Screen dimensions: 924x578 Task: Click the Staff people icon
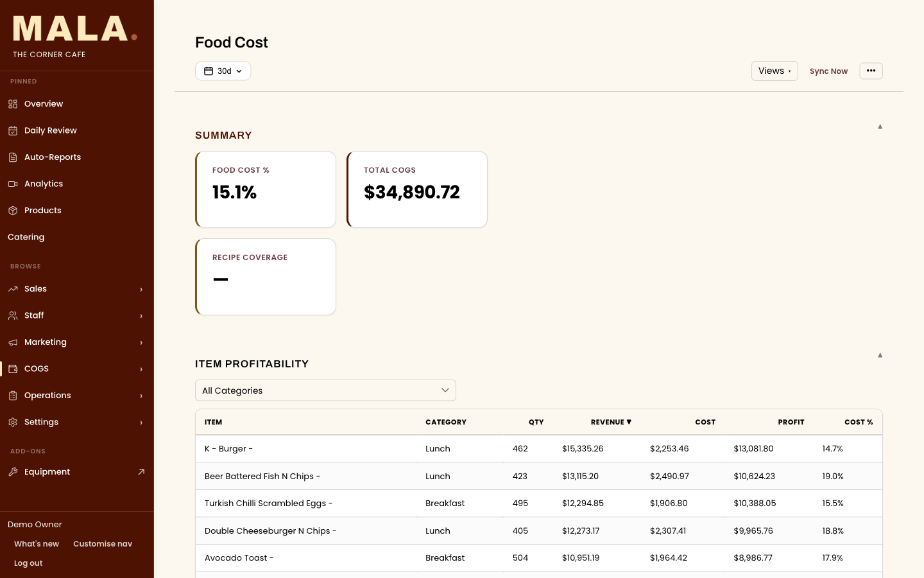(13, 315)
